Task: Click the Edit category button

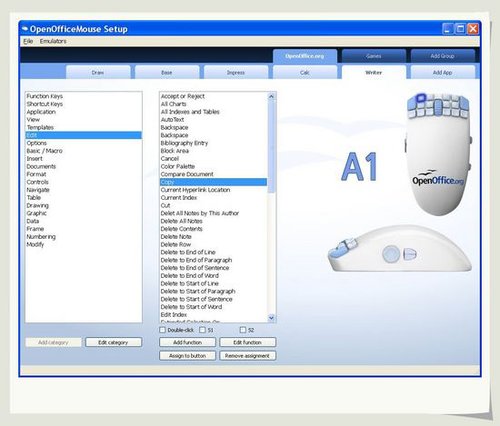Action: tap(113, 342)
